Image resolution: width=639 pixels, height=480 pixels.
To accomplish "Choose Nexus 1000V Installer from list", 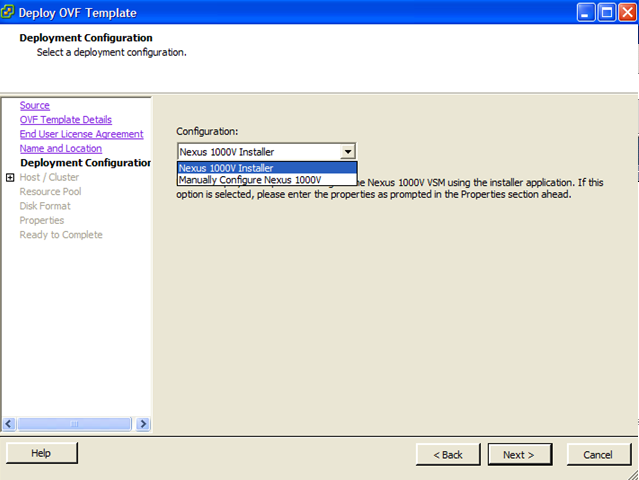I will [267, 168].
